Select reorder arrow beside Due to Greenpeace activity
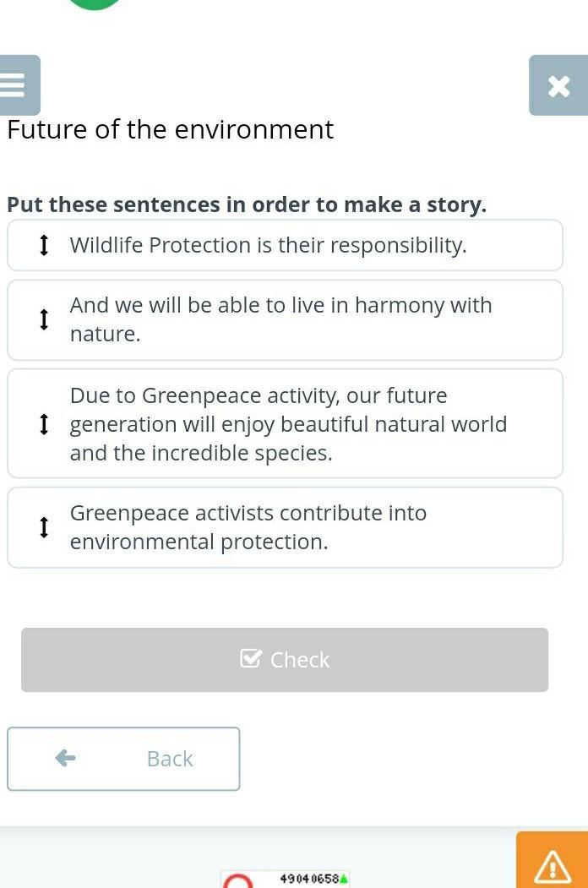Viewport: 588px width, 888px height. click(44, 423)
